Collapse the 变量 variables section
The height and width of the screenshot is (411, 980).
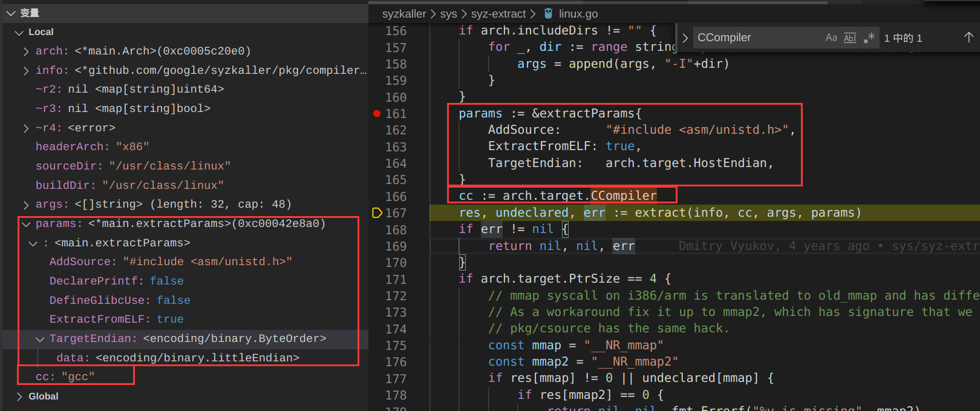(x=11, y=13)
